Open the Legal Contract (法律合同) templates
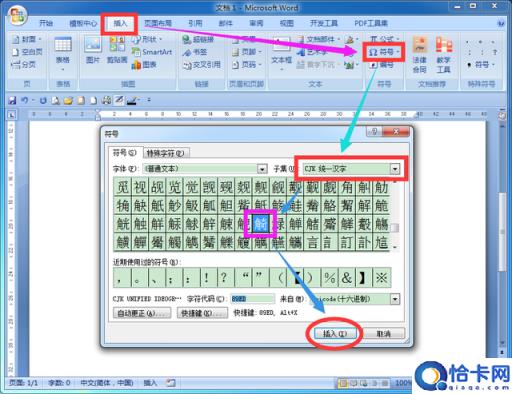Viewport: 512px width, 394px height. (x=420, y=55)
